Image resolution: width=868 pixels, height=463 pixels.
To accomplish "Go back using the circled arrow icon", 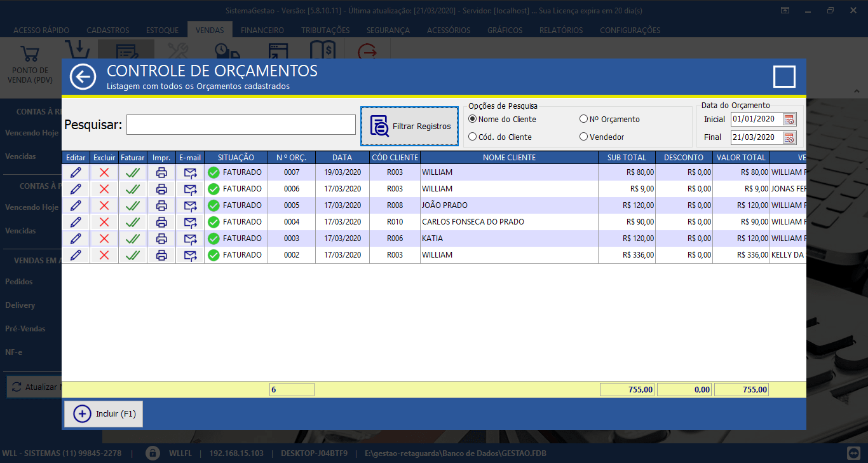I will pos(83,77).
